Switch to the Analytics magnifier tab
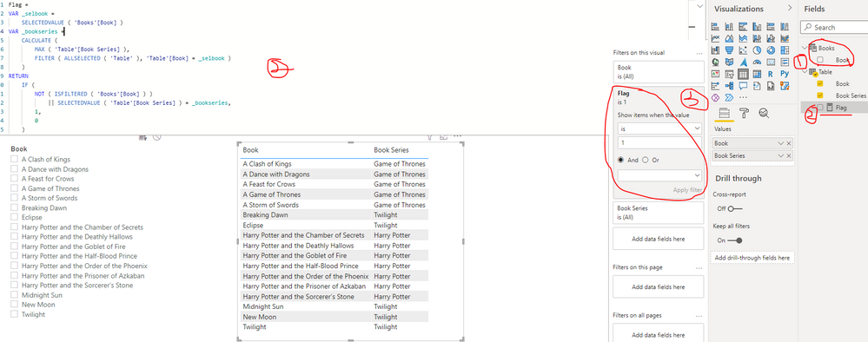 coord(764,114)
